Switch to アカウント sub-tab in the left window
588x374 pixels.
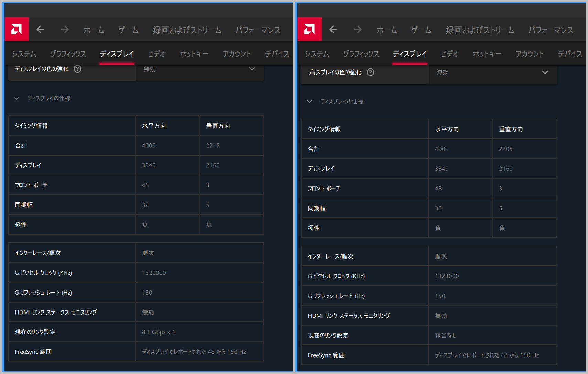237,54
